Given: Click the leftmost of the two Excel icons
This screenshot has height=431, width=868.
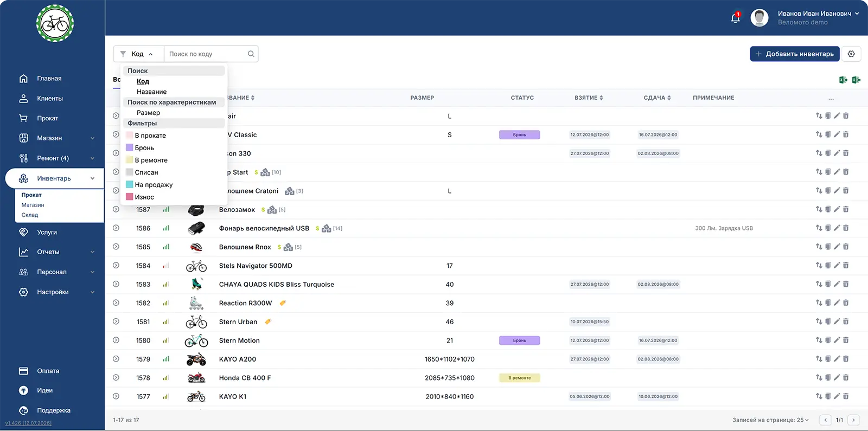Looking at the screenshot, I should [x=843, y=80].
